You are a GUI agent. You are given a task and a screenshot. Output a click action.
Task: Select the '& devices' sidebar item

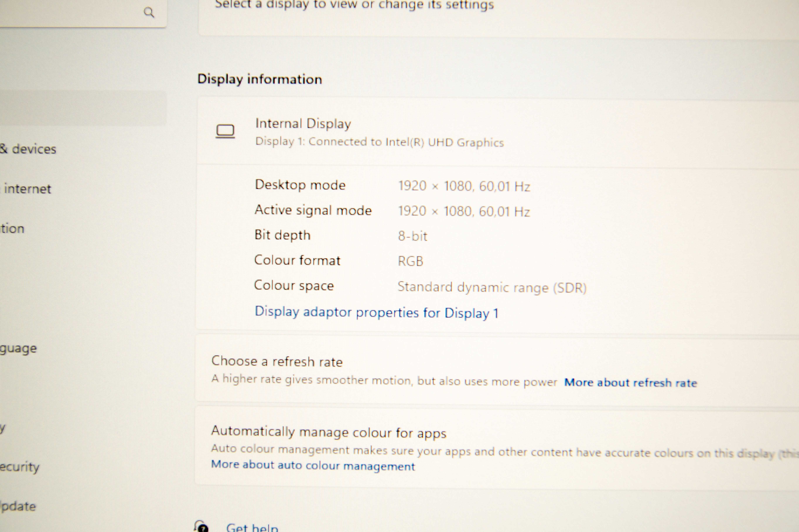coord(28,149)
